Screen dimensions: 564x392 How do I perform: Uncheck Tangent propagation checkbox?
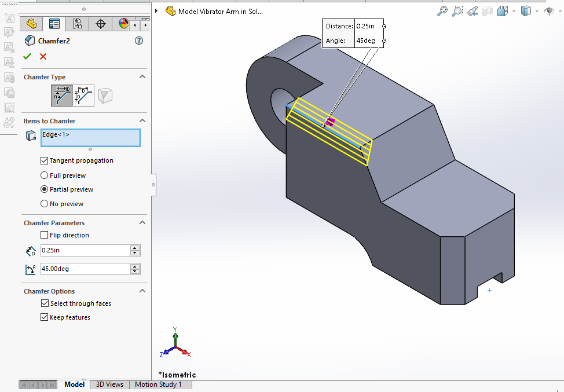45,160
